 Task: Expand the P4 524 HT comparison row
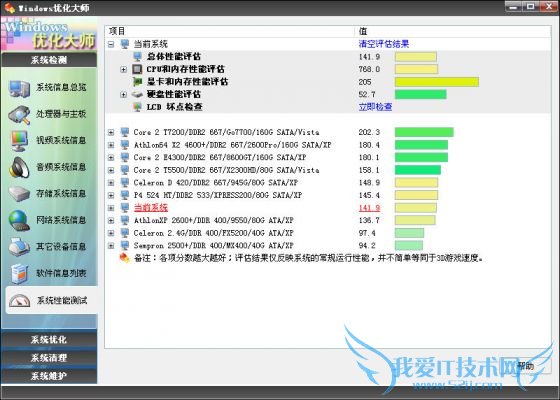(111, 195)
